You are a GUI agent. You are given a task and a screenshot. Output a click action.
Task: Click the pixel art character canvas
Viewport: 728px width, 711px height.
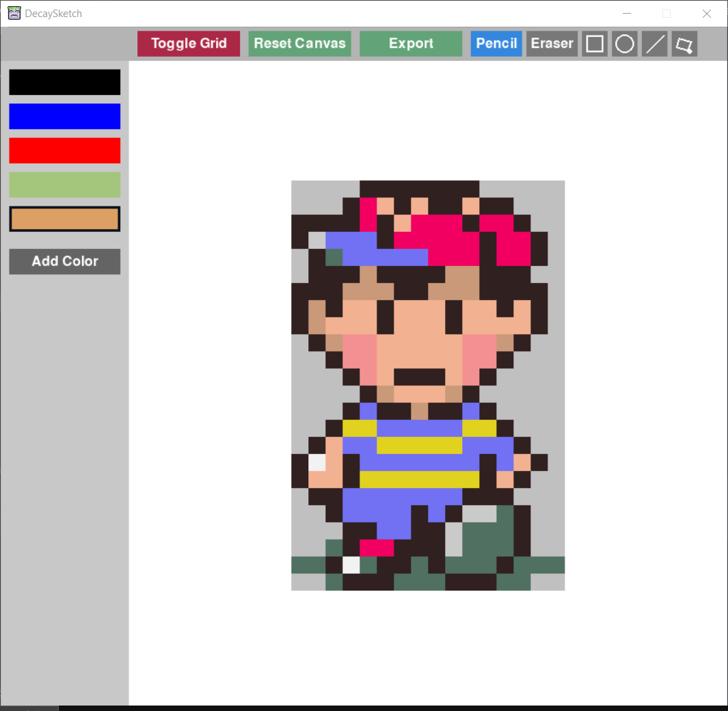(x=428, y=386)
